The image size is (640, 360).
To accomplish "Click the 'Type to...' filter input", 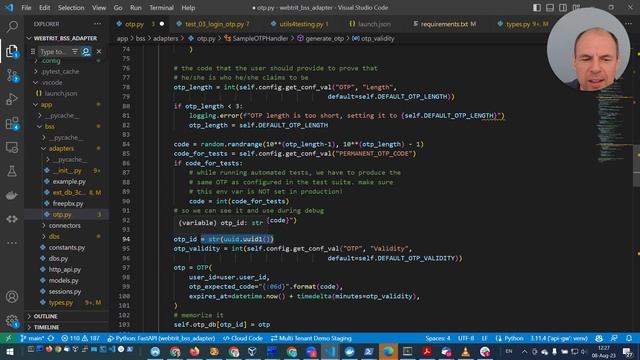I will coord(53,52).
